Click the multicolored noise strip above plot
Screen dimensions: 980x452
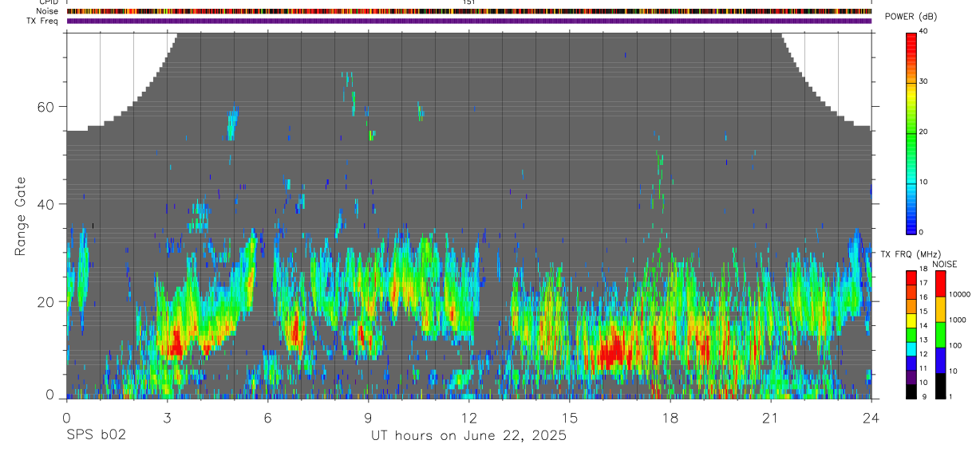(468, 11)
